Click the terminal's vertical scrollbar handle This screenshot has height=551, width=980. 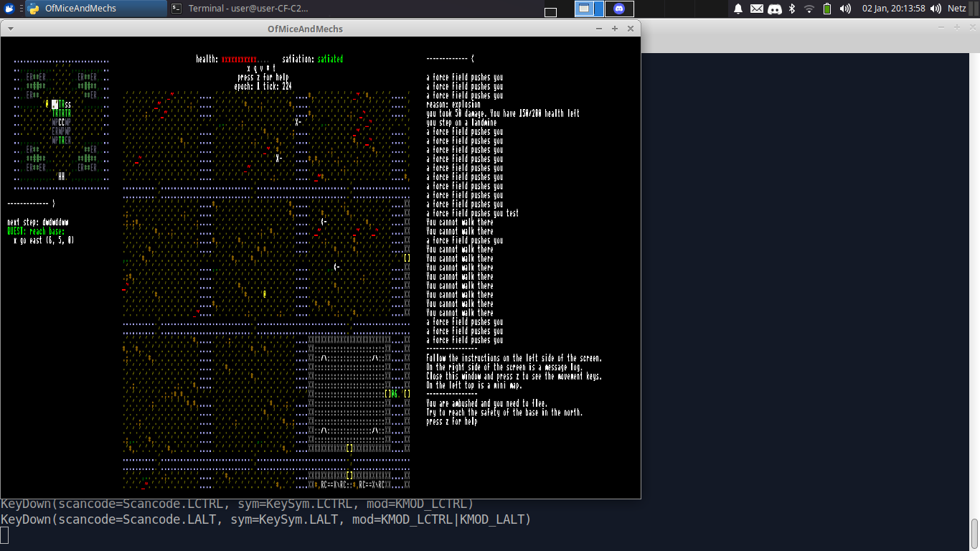coord(974,533)
